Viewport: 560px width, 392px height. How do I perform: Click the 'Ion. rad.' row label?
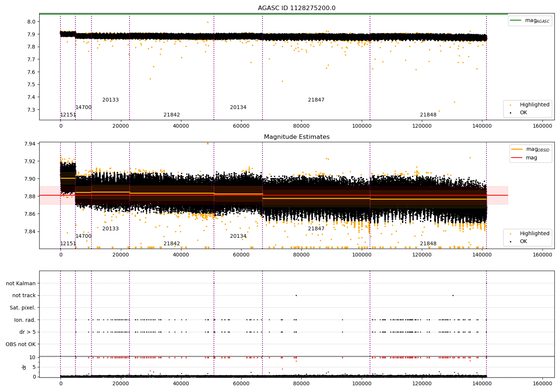pyautogui.click(x=25, y=320)
